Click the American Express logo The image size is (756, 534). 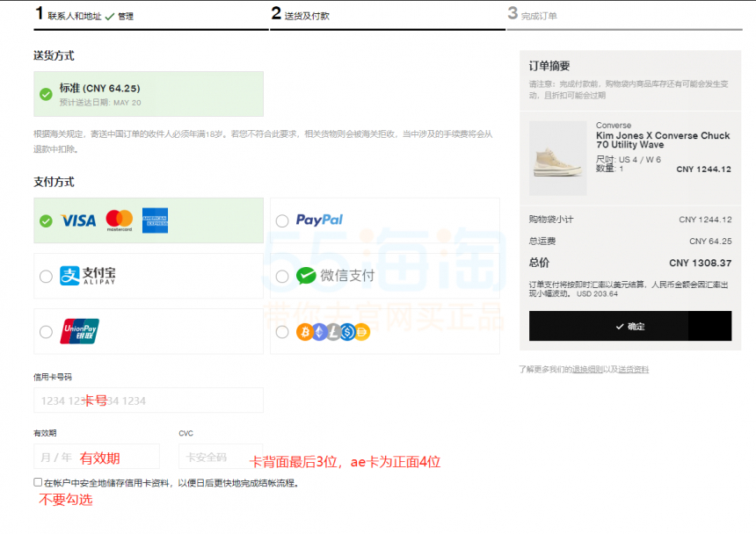tap(155, 220)
